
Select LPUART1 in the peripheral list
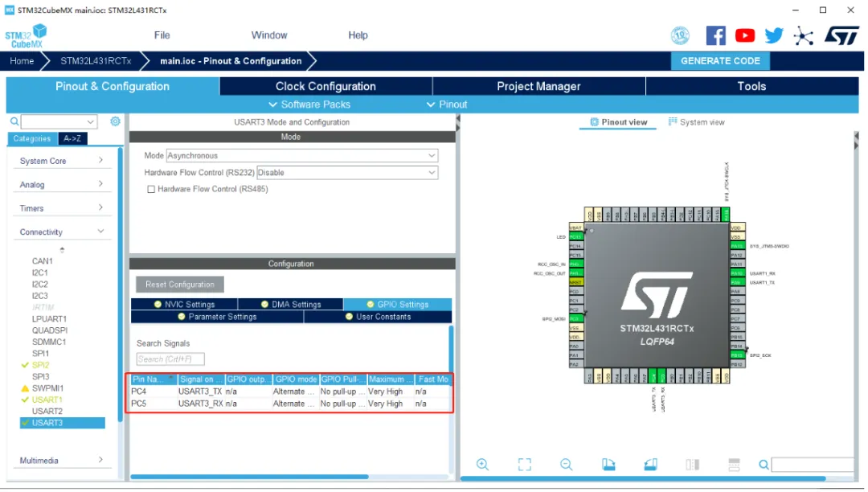[x=49, y=319]
